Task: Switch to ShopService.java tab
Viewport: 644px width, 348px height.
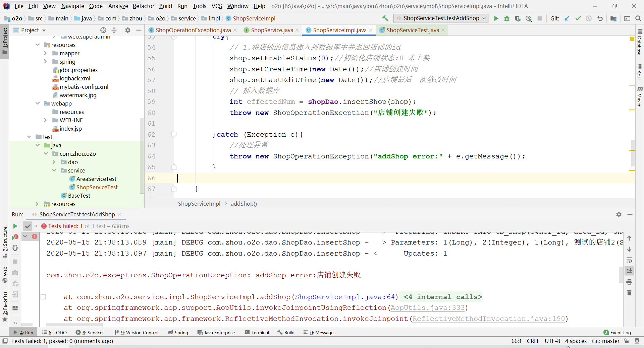Action: point(272,30)
